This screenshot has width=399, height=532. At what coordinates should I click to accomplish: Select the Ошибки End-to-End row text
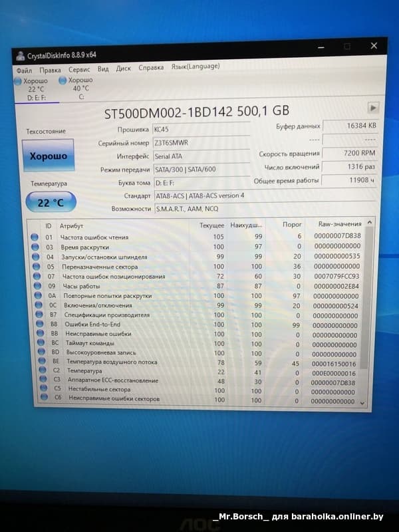92,324
